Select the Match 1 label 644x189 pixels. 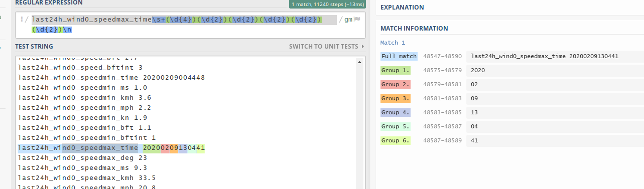pos(393,43)
